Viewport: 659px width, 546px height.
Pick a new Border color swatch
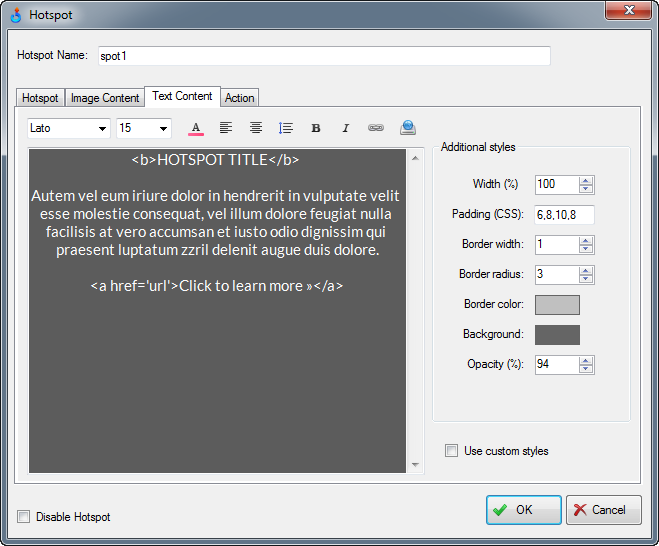pyautogui.click(x=557, y=305)
